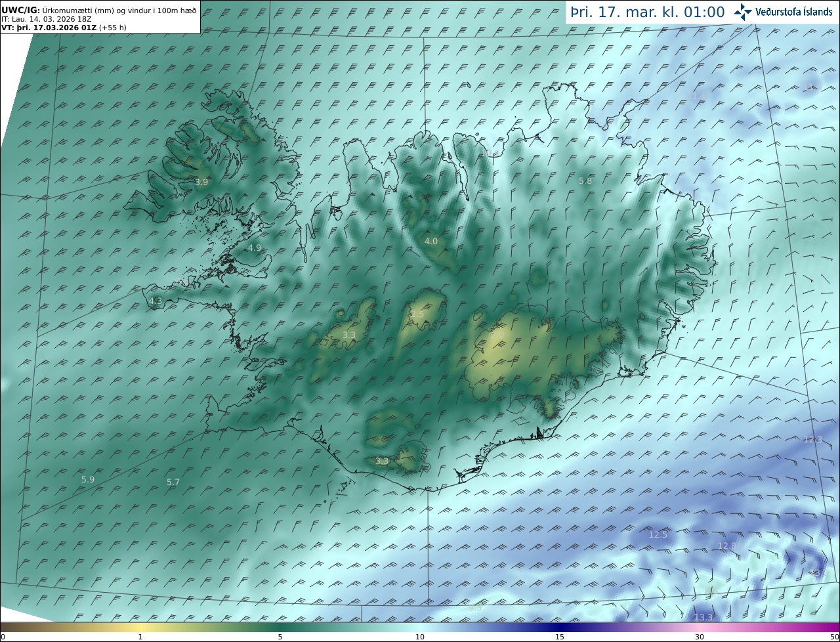840x642 pixels.
Task: Click the 15 tick on the color scale
Action: click(x=560, y=637)
